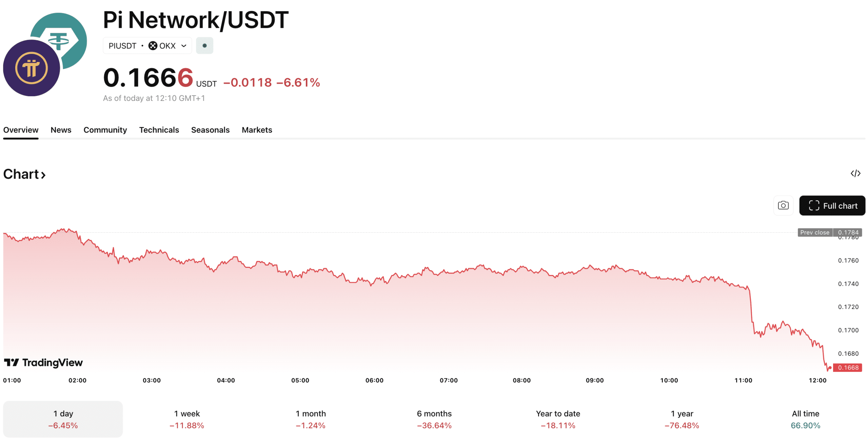Click the 03:00 time axis label
The width and height of the screenshot is (868, 441).
[152, 380]
